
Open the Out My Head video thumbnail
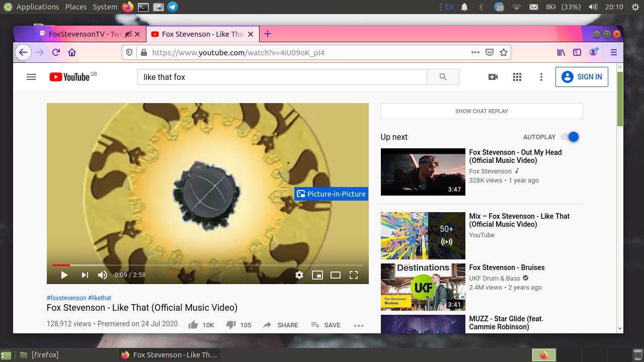tap(423, 172)
